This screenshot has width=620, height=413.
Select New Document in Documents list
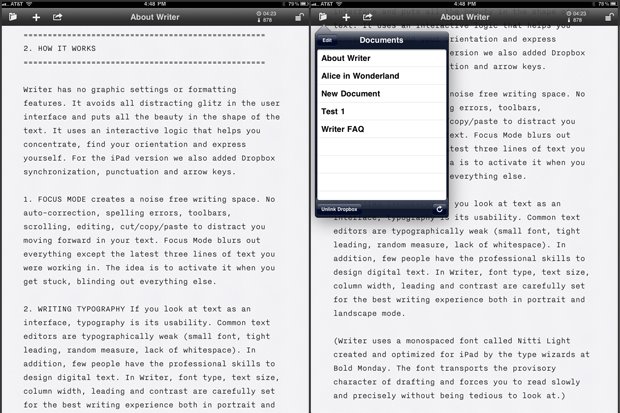tap(382, 94)
